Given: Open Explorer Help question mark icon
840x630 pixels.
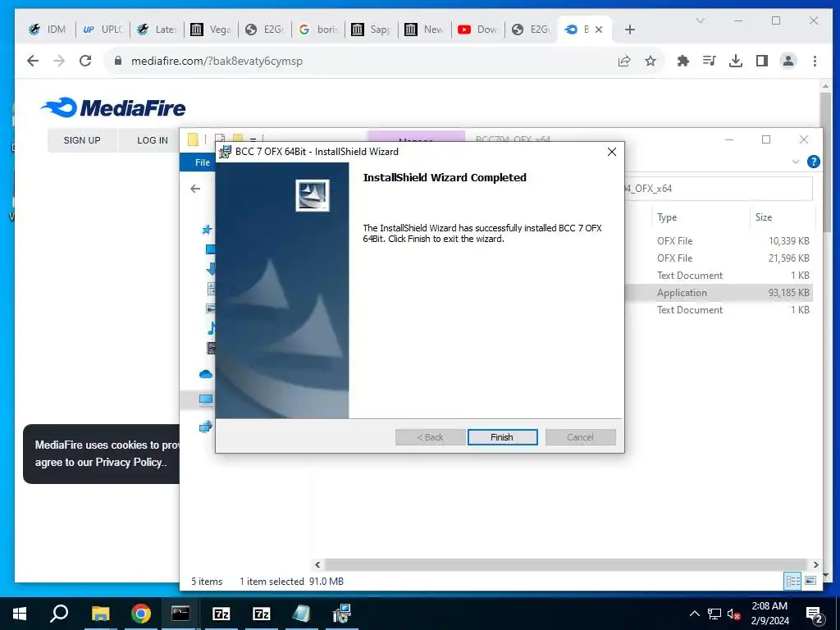Looking at the screenshot, I should pos(813,162).
